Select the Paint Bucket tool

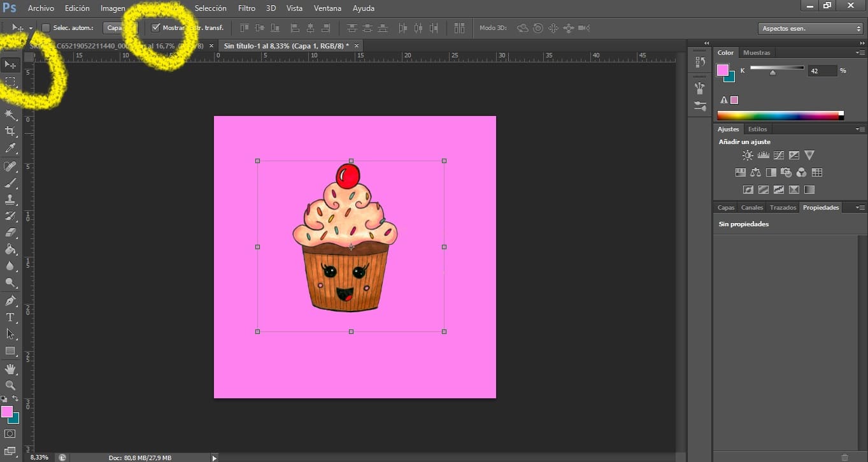click(10, 249)
